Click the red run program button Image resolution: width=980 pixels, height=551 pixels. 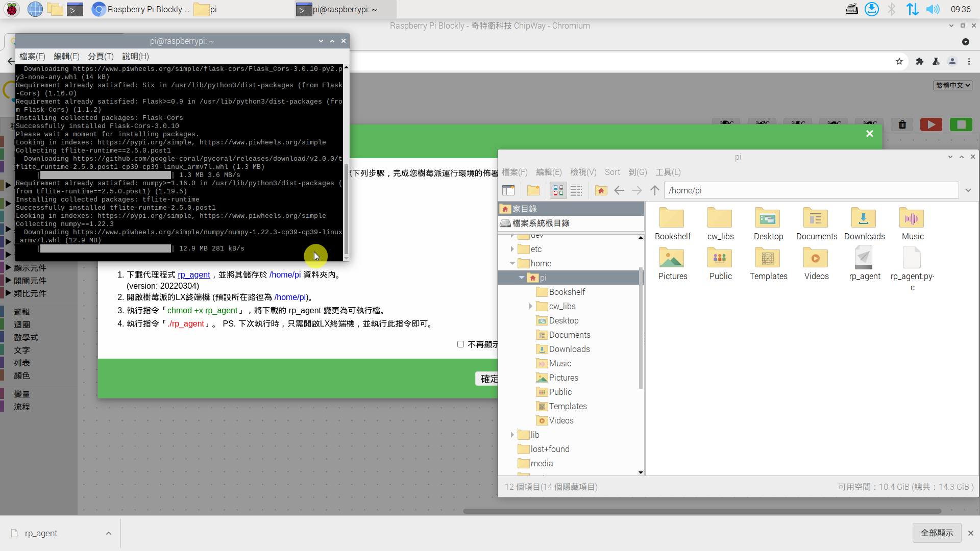(931, 124)
